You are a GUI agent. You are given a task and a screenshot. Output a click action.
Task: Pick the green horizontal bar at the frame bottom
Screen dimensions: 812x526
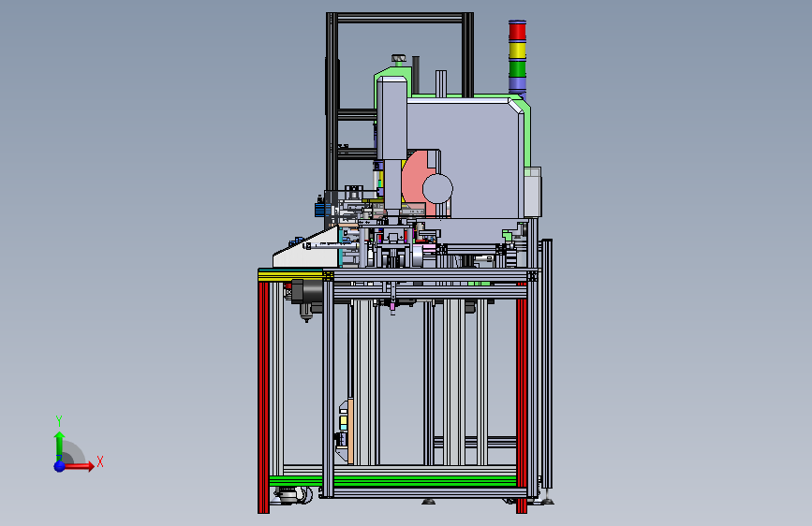392,481
